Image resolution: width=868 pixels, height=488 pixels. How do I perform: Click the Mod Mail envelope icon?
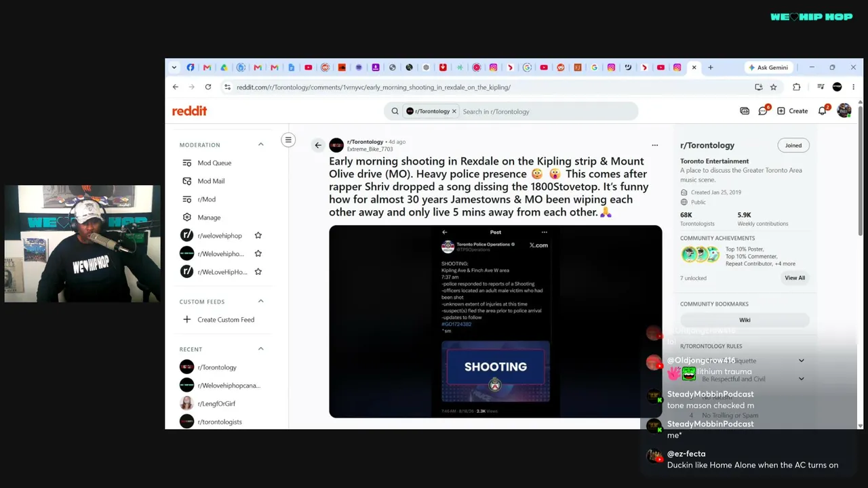pyautogui.click(x=187, y=181)
